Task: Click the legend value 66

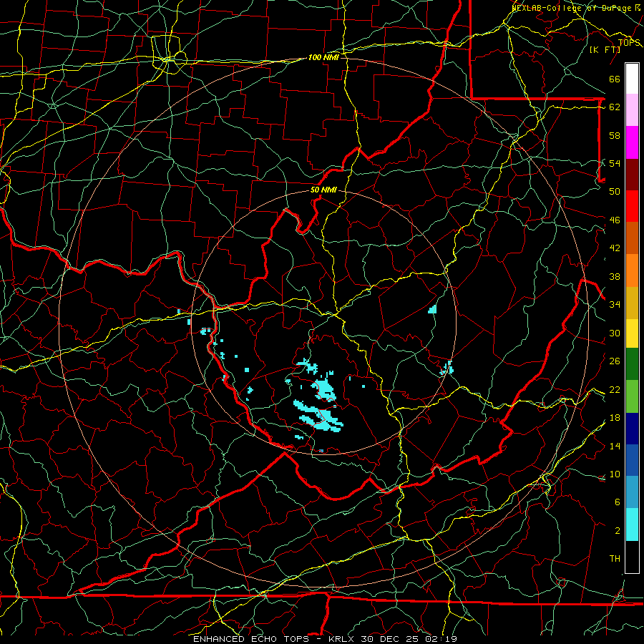Action: [615, 79]
